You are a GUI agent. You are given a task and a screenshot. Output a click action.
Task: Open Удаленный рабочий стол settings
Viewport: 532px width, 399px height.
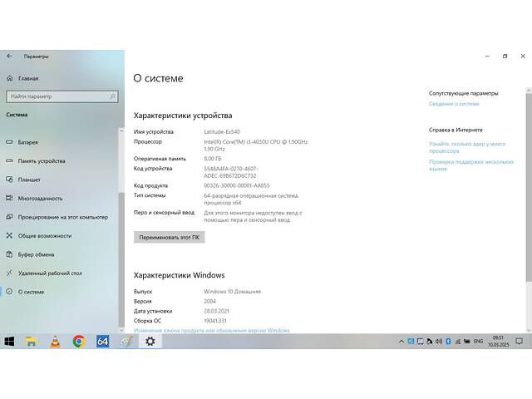(x=44, y=273)
